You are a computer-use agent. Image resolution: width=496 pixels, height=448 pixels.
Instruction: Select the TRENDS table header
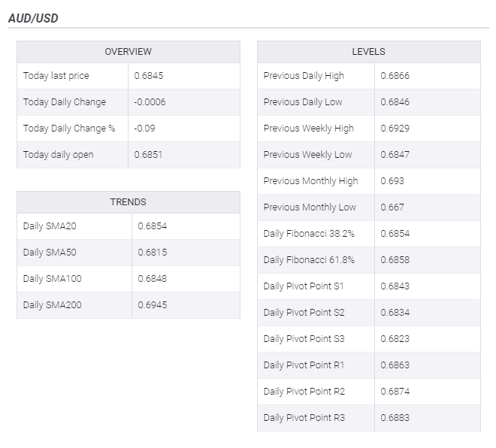128,202
